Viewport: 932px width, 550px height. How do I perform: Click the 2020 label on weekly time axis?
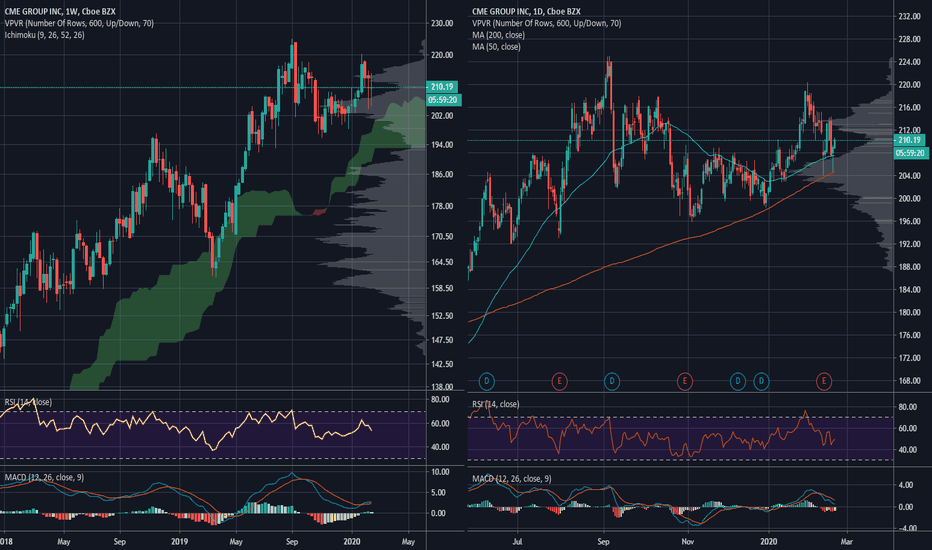[352, 542]
